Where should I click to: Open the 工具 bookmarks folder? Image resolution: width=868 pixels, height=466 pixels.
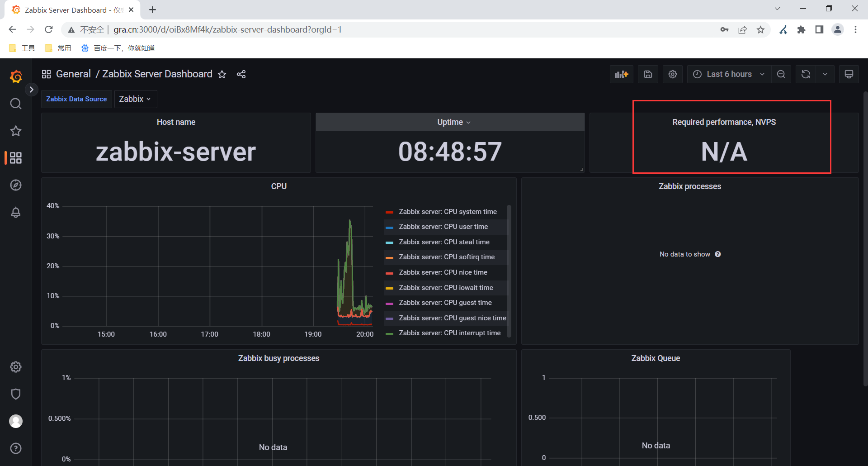tap(22, 48)
